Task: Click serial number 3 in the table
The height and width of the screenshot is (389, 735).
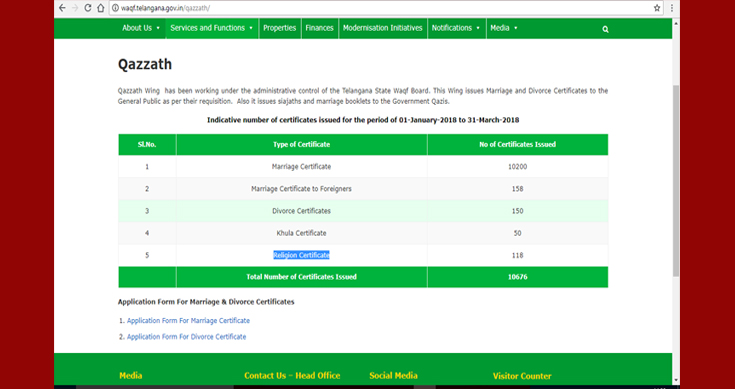Action: click(x=147, y=211)
